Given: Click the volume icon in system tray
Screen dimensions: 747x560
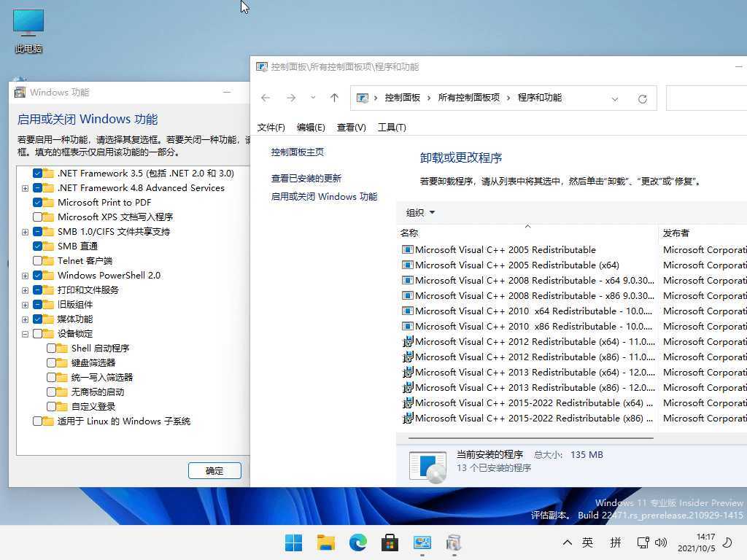Looking at the screenshot, I should (661, 542).
